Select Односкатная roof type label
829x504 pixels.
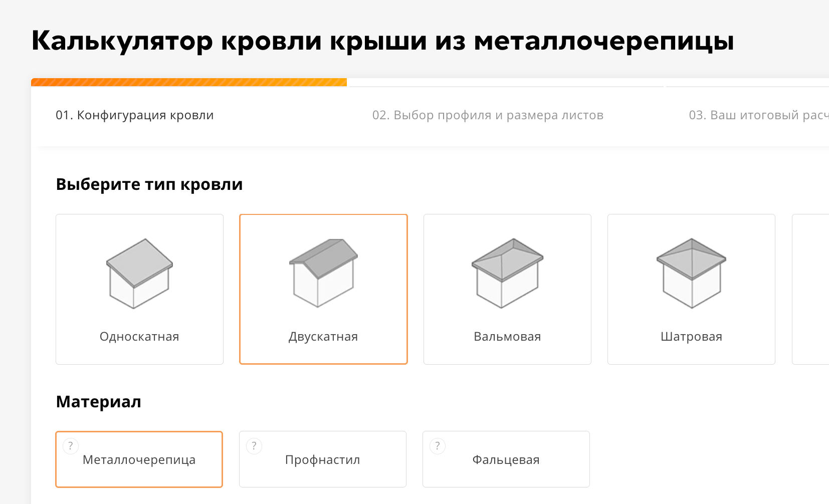point(139,337)
